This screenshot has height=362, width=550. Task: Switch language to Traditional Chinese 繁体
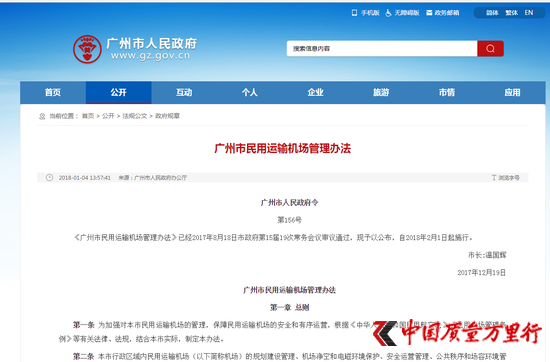512,13
